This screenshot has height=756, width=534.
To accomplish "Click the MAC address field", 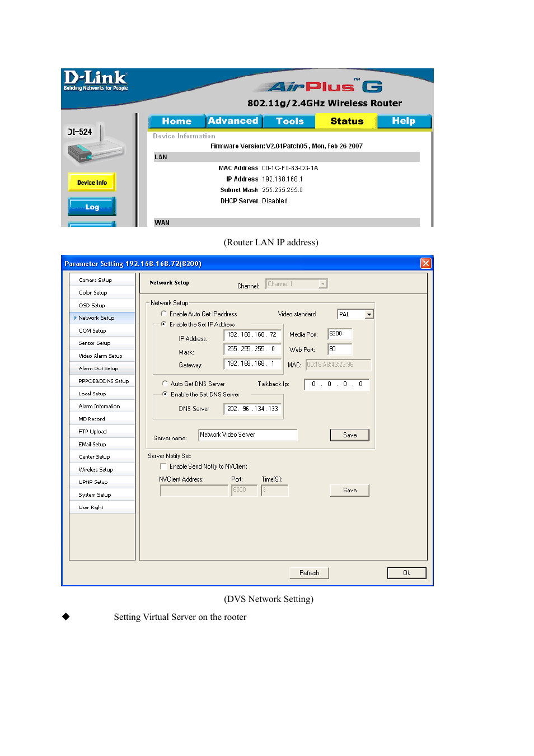I will [338, 365].
